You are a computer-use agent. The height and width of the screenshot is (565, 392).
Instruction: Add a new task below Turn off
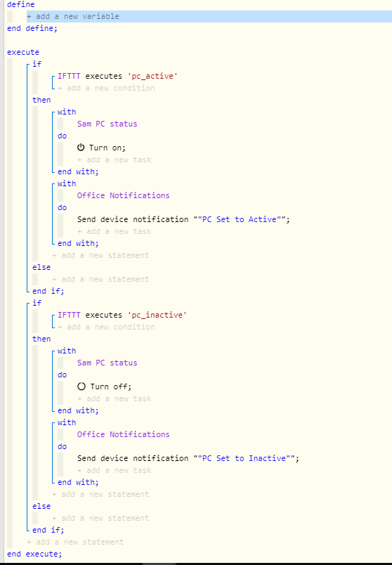coord(115,398)
